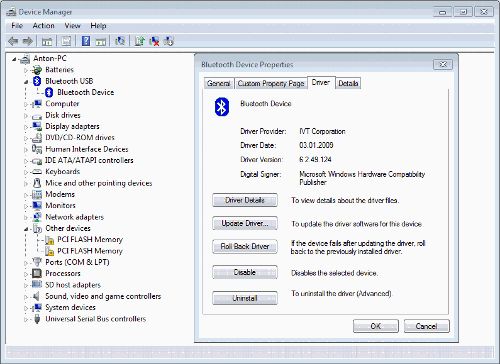Screen dimensions: 500x364
Task: Click the Keyboards category icon
Action: [x=37, y=172]
